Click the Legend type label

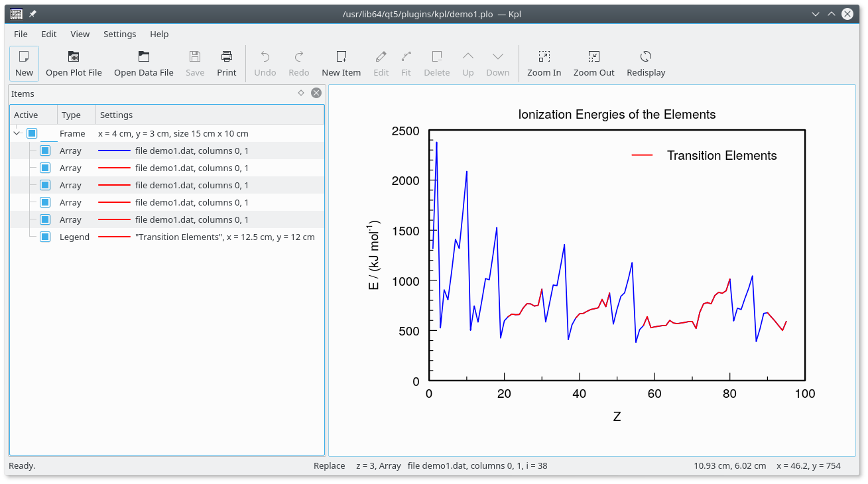[74, 237]
